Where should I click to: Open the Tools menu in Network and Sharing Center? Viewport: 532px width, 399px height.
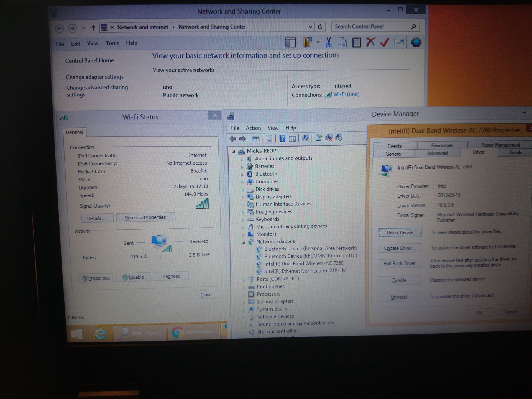pyautogui.click(x=112, y=43)
